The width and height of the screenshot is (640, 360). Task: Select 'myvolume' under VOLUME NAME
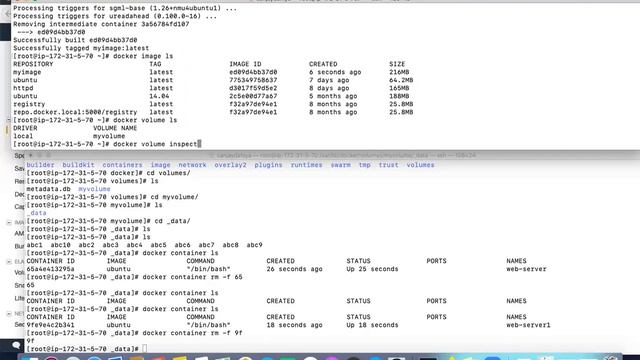tap(109, 136)
